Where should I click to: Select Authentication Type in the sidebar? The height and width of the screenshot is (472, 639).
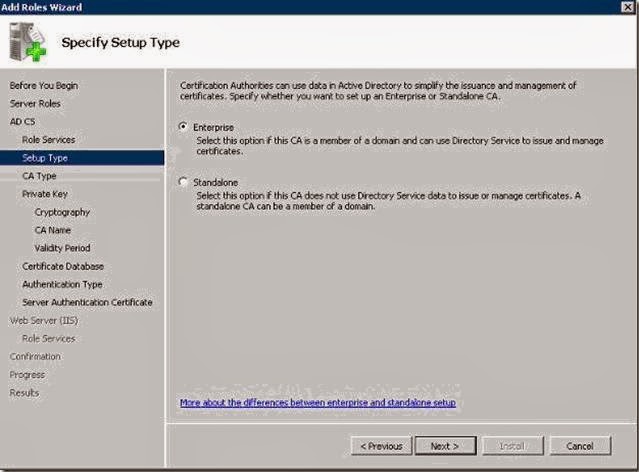click(x=62, y=284)
